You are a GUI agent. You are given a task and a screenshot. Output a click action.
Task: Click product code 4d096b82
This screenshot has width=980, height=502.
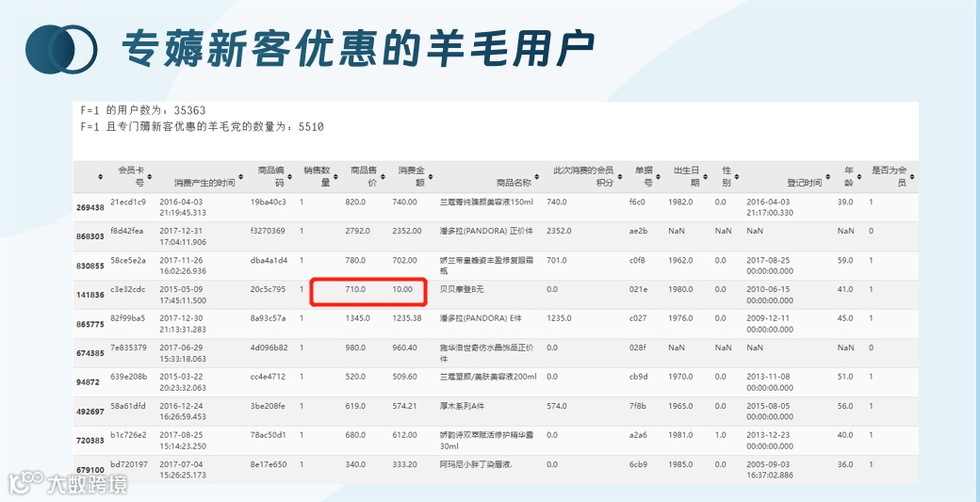click(269, 348)
